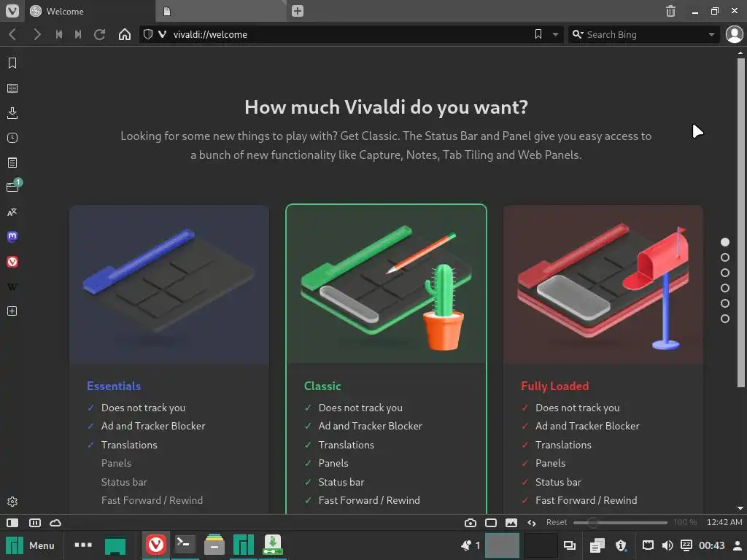Screen dimensions: 747x560
Task: Click the page vertical scrollbar
Action: (740, 222)
